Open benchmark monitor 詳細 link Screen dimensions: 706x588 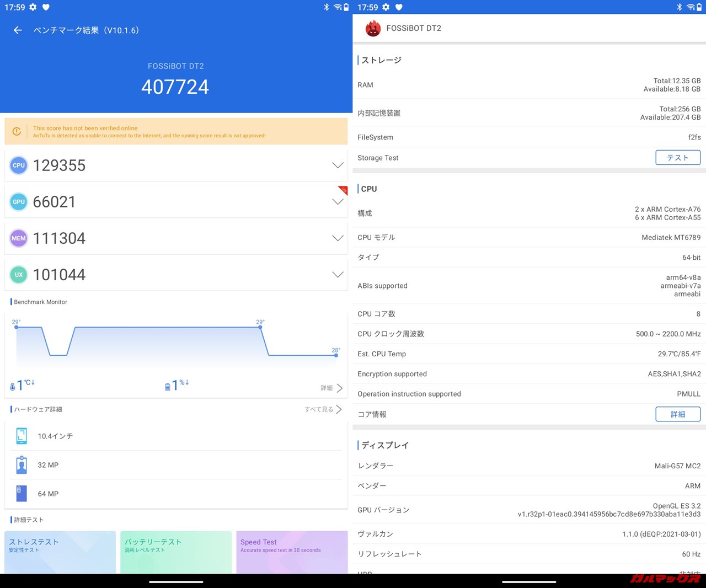click(x=331, y=388)
